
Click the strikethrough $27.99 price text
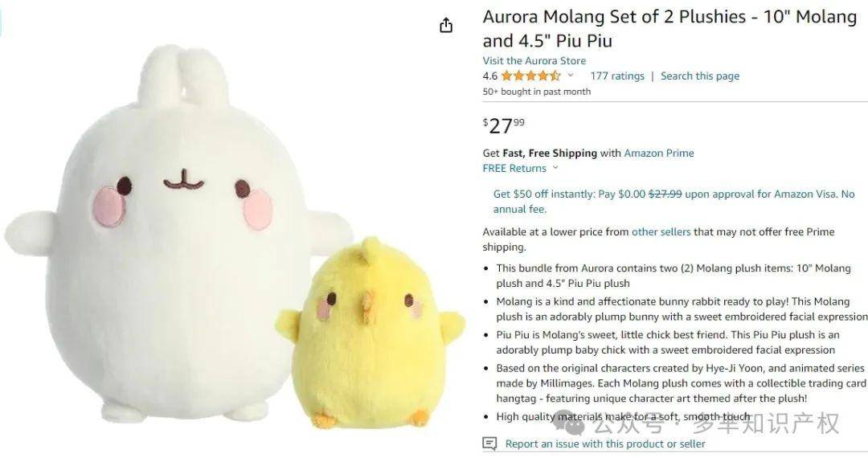tap(665, 194)
